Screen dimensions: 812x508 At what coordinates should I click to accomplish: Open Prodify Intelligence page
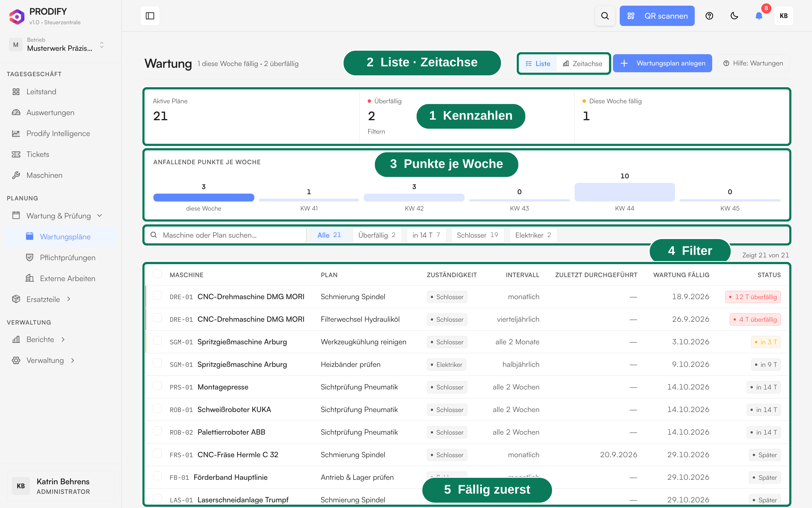coord(60,133)
